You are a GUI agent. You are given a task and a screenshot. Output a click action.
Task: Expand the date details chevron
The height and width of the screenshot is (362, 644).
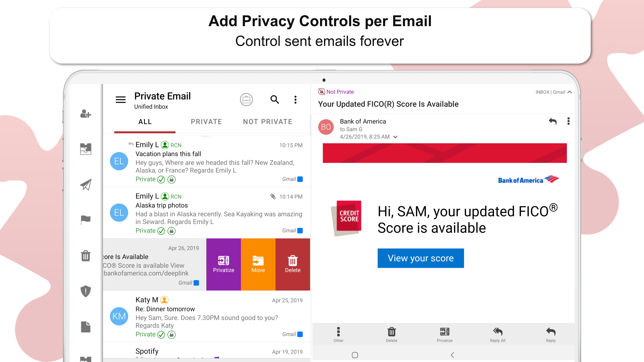pos(395,137)
